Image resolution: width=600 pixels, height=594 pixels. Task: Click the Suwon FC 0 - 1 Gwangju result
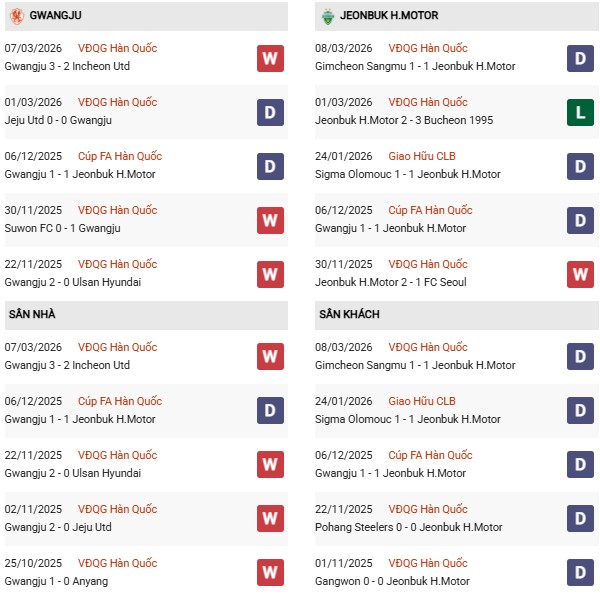[x=62, y=228]
